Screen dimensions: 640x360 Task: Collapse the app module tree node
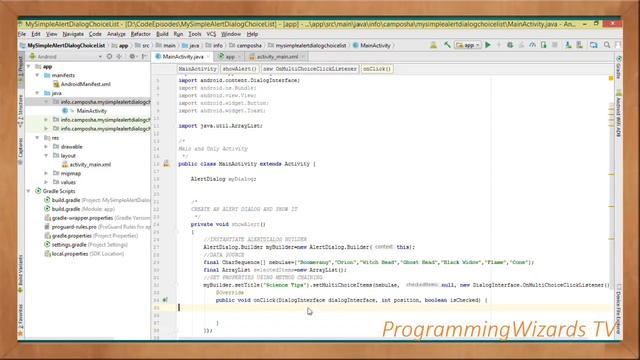(x=29, y=66)
